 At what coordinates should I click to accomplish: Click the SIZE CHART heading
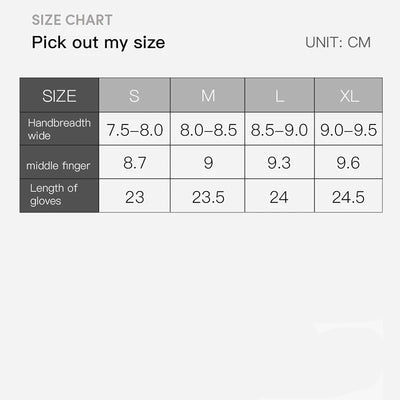pos(72,20)
